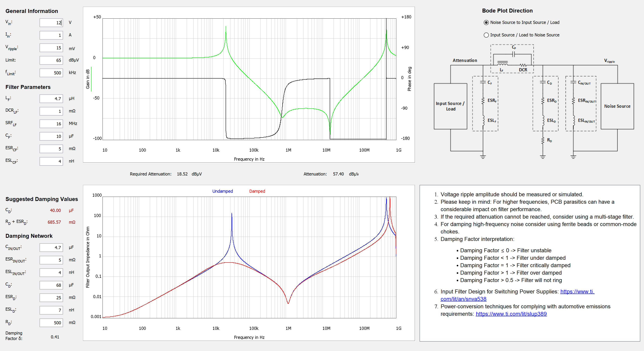Click the CF capacitance input field
This screenshot has width=644, height=351.
(51, 136)
